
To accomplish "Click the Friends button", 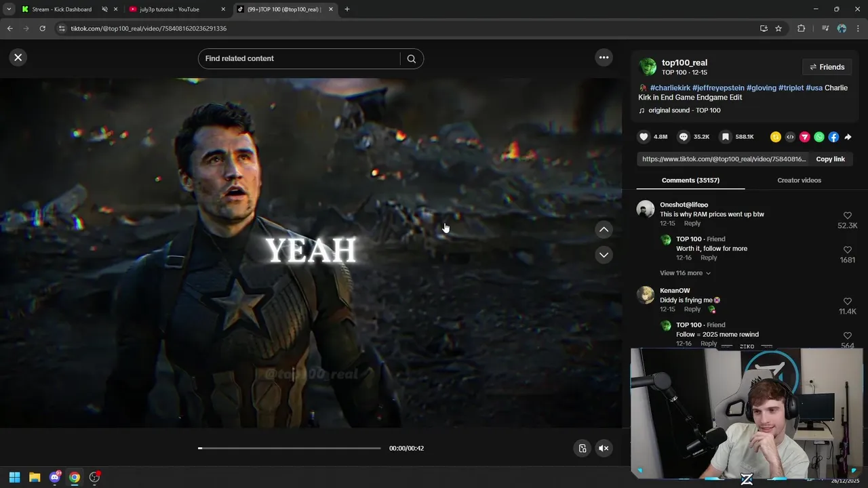I will pos(827,67).
